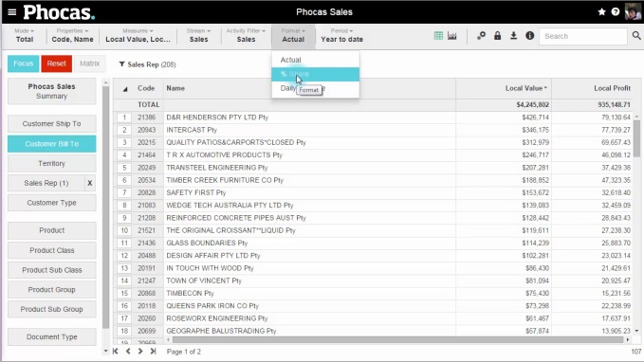Go to first page arrow
Viewport: 644px width, 362px height.
click(116, 352)
